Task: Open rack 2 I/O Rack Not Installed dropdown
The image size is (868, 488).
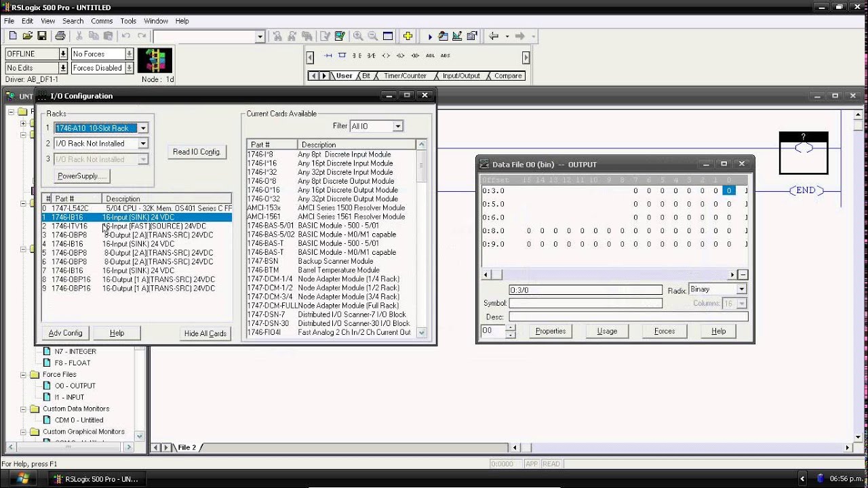Action: coord(142,144)
